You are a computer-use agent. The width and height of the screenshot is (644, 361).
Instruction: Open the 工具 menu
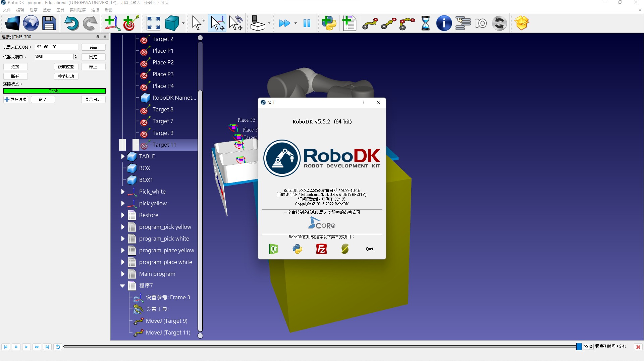60,10
